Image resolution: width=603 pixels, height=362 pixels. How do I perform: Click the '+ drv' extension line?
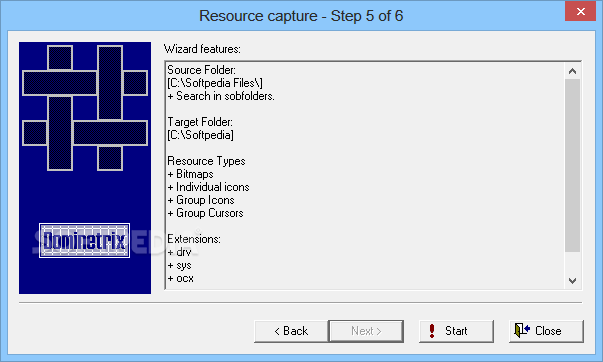(x=179, y=252)
